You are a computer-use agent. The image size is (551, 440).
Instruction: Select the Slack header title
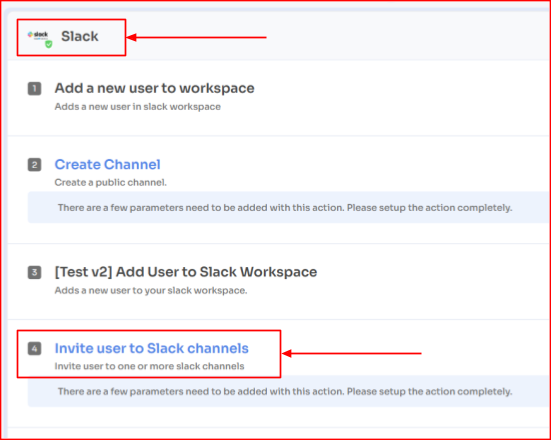(x=80, y=36)
